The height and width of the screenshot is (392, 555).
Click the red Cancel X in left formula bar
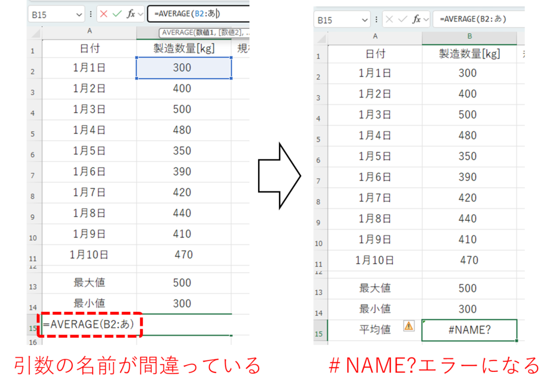coord(104,14)
